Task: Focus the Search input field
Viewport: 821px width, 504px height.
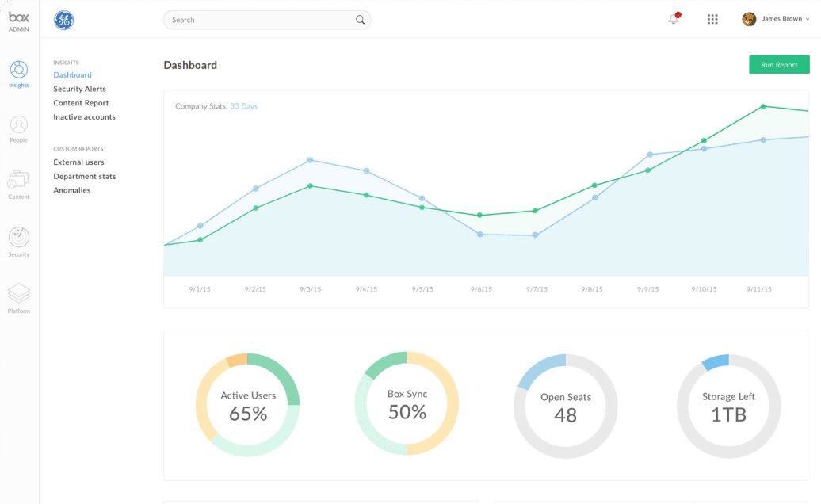Action: 267,20
